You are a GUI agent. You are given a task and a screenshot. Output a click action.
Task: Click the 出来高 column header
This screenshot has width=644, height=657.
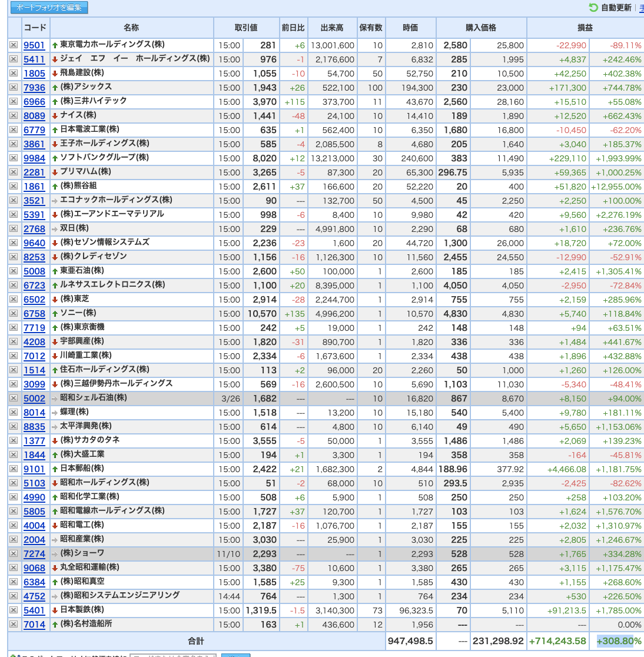pyautogui.click(x=332, y=28)
